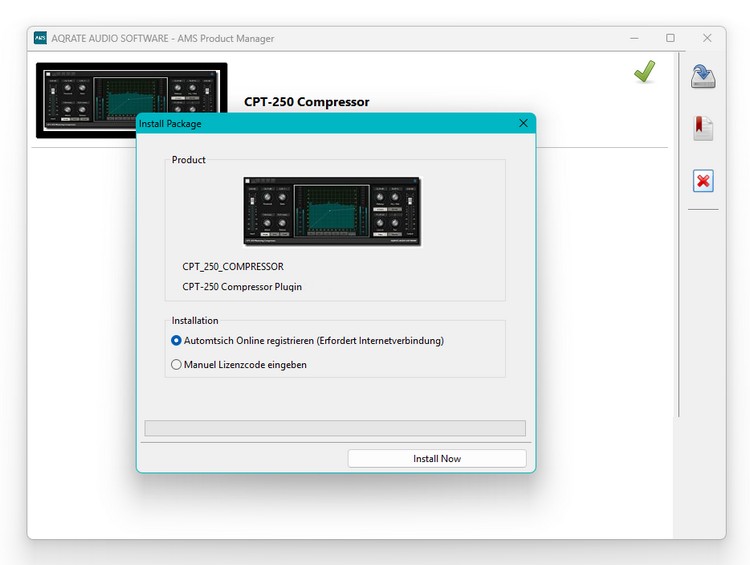Click the CPT-250 Compressor Plugin description text
Image resolution: width=750 pixels, height=565 pixels.
point(242,287)
